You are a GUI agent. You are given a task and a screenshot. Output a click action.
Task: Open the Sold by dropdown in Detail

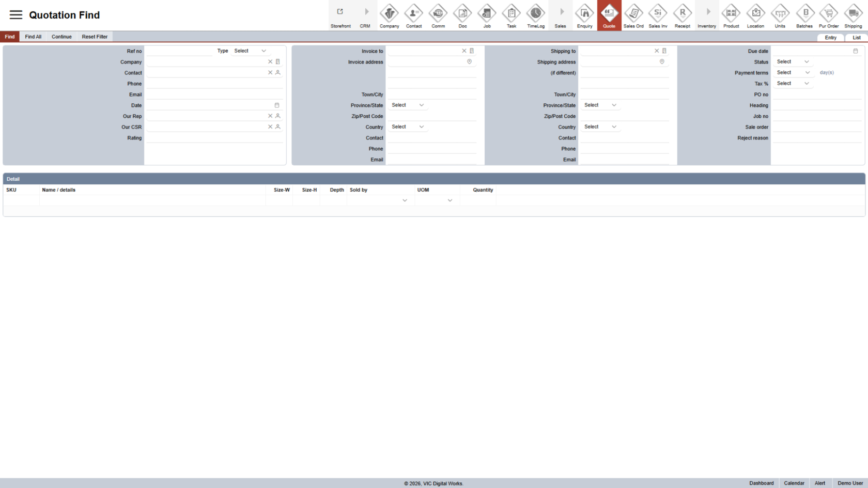click(x=379, y=200)
